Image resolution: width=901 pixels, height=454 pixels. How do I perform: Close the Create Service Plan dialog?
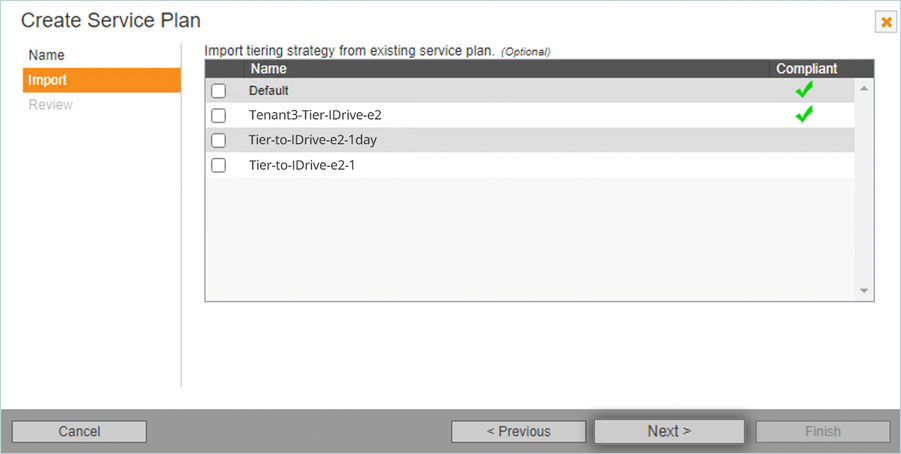click(x=885, y=22)
